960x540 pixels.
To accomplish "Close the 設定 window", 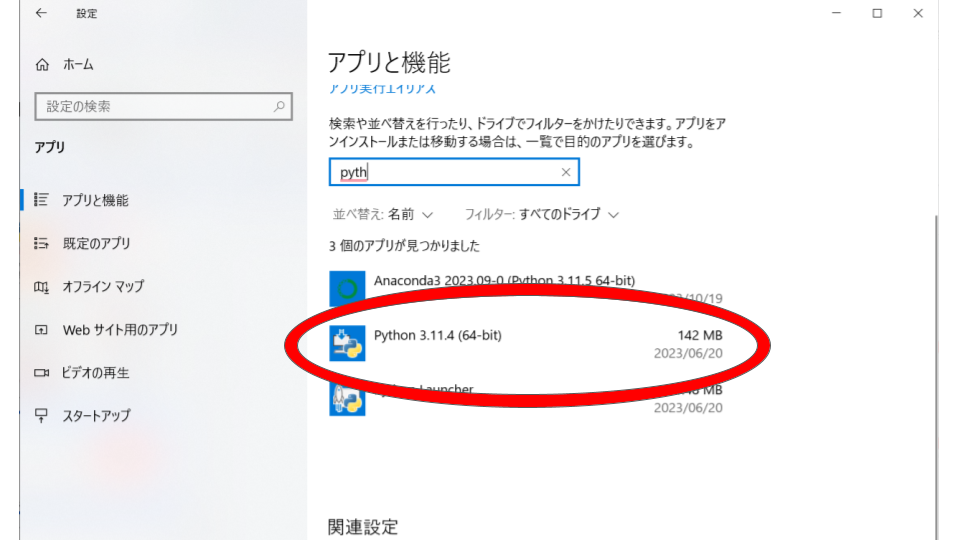I will pos(918,13).
